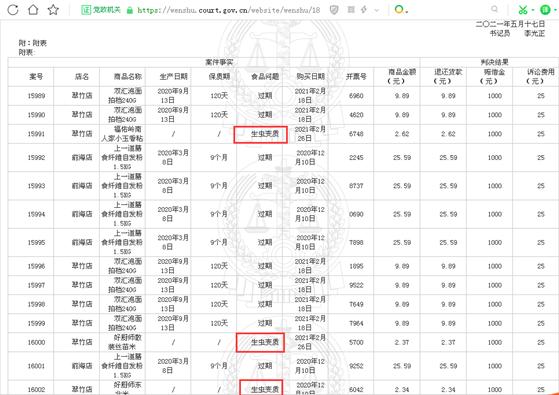This screenshot has height=395, width=559.
Task: Click the 诉讼费用（元） column header
Action: (x=540, y=76)
